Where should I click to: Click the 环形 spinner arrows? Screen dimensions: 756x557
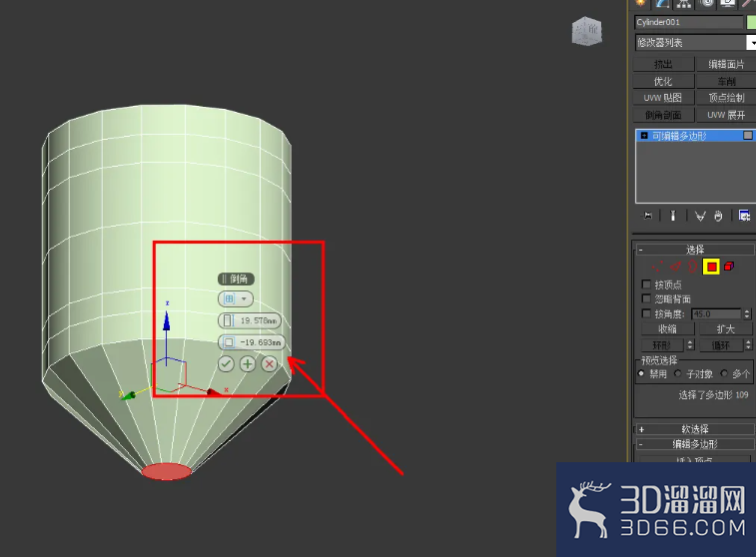tap(690, 345)
